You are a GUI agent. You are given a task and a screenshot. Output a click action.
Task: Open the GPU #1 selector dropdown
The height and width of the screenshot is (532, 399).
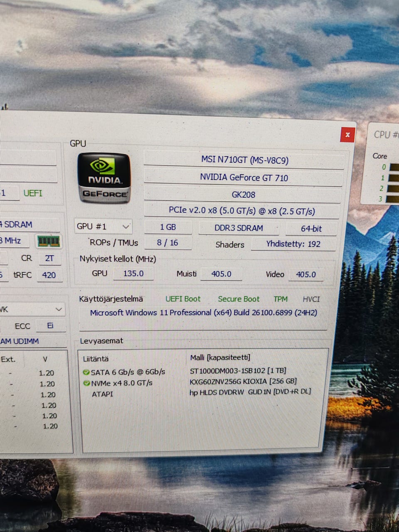(x=103, y=227)
